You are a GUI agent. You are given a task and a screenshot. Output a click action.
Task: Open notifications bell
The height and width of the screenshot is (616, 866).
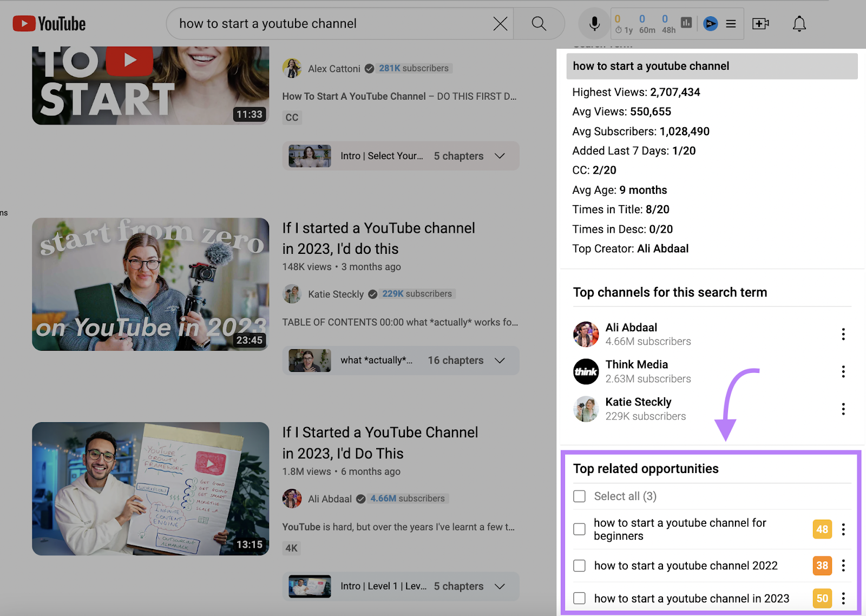point(799,24)
